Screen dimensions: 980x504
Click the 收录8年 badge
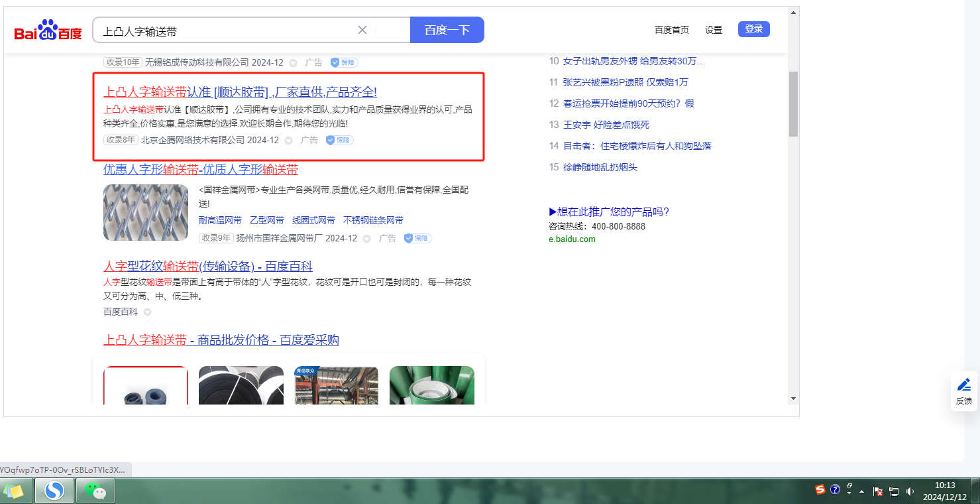[121, 140]
